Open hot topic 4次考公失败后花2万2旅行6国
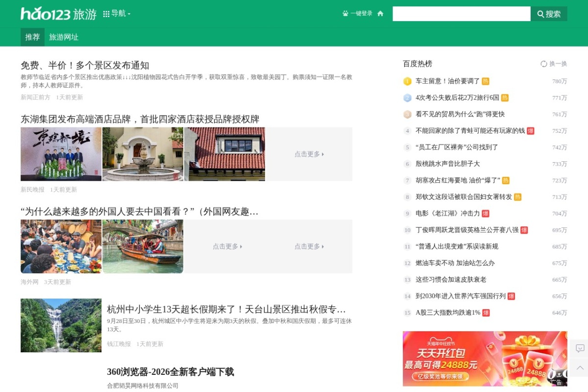Viewport: 588px width, 392px height. [458, 98]
